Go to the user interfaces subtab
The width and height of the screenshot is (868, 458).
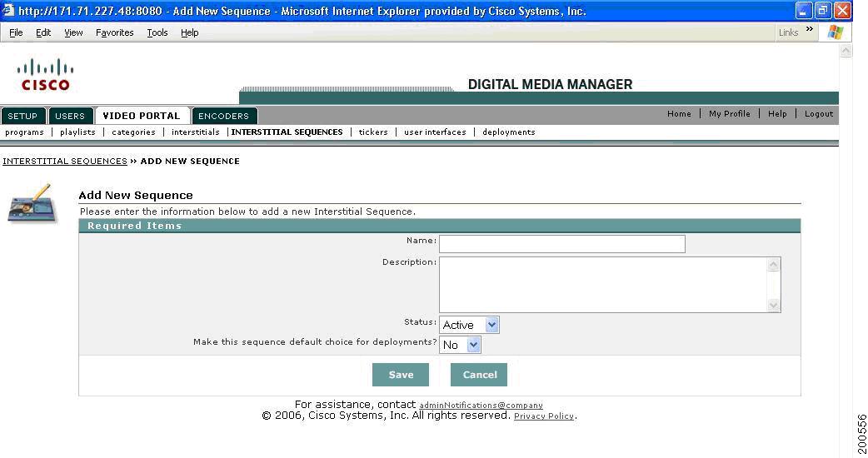tap(435, 132)
